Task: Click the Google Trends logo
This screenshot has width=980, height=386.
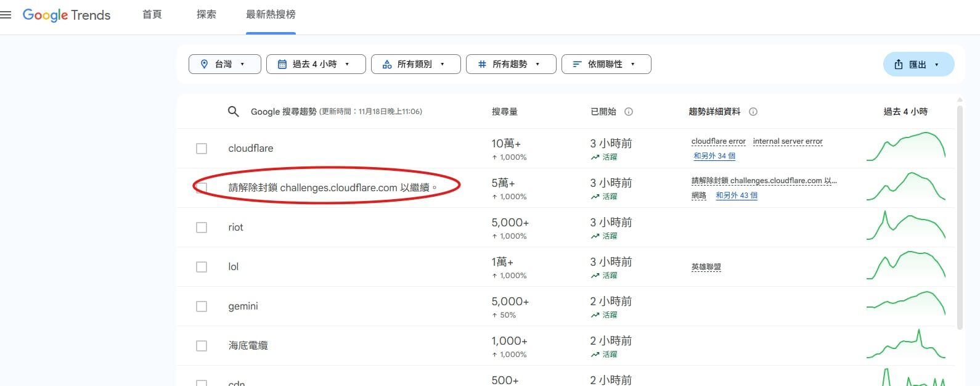Action: (x=67, y=15)
